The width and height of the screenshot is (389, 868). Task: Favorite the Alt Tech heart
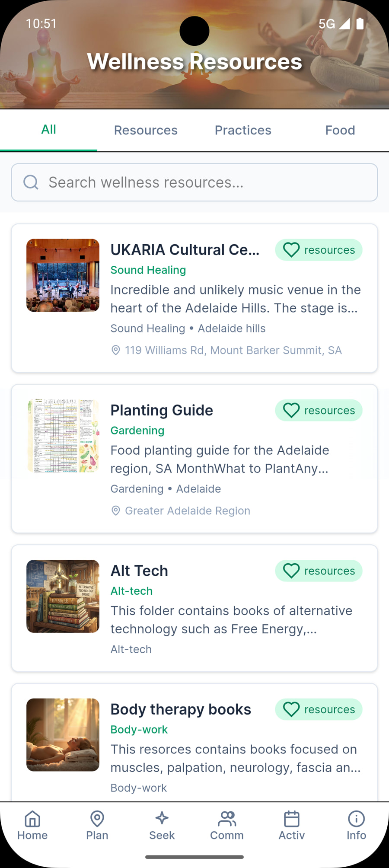291,571
